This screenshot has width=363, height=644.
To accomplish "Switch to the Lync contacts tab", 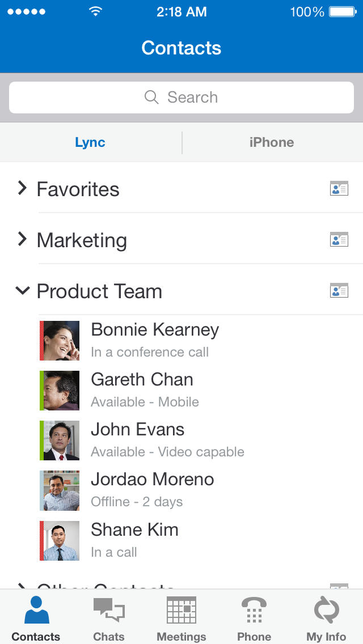I will [90, 142].
